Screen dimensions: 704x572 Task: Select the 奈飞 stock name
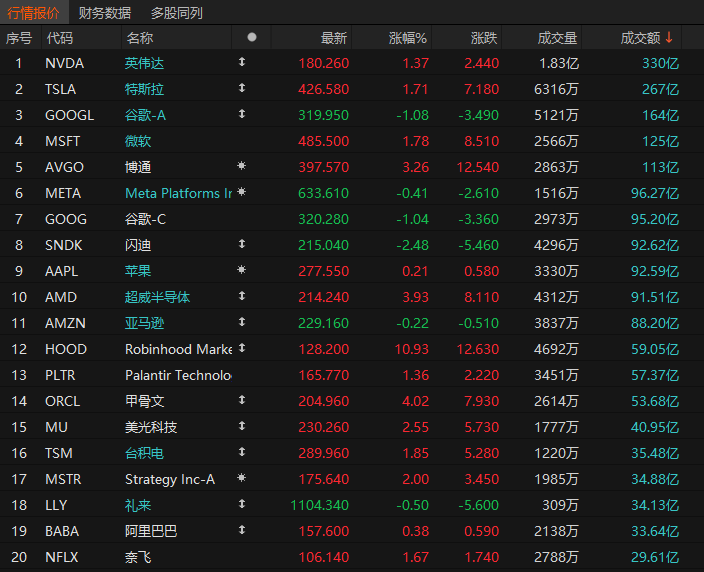[138, 558]
